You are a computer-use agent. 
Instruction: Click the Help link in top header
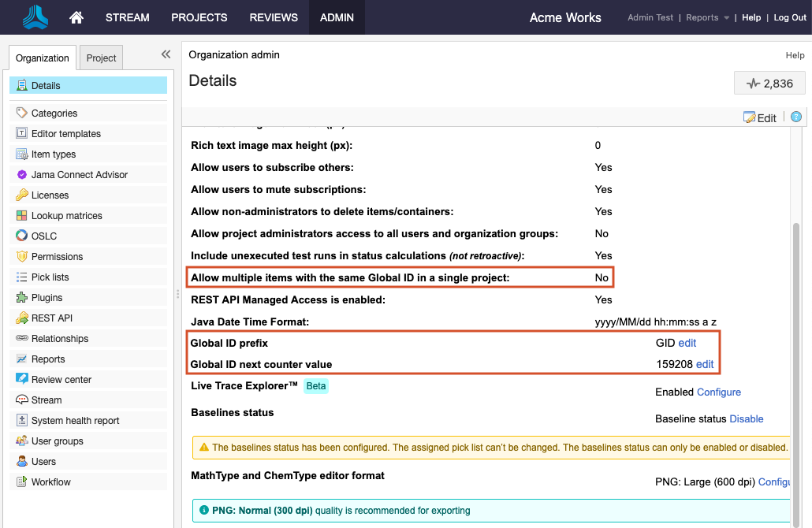[751, 17]
